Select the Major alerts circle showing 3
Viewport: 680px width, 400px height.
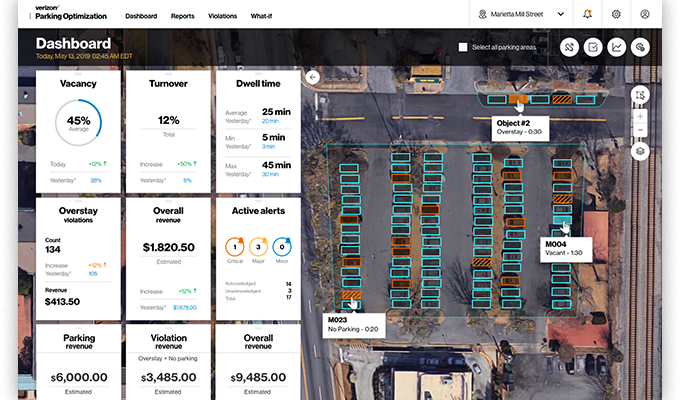(x=258, y=247)
